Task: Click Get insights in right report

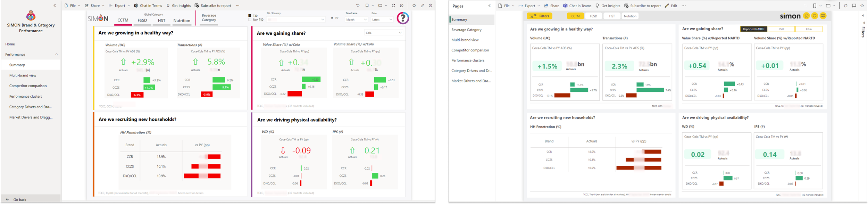Action: coord(608,6)
